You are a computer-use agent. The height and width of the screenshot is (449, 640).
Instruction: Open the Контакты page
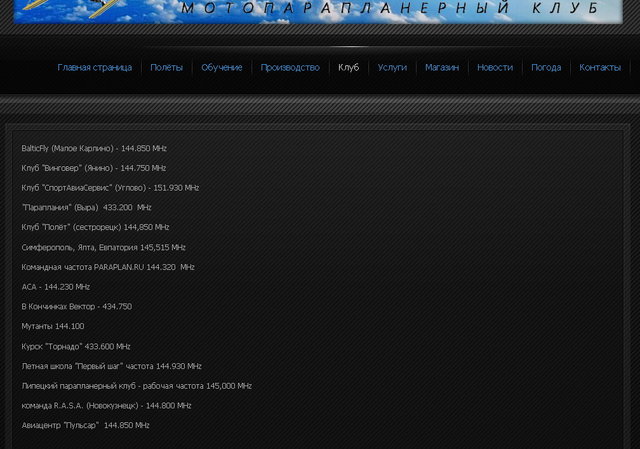click(x=600, y=68)
